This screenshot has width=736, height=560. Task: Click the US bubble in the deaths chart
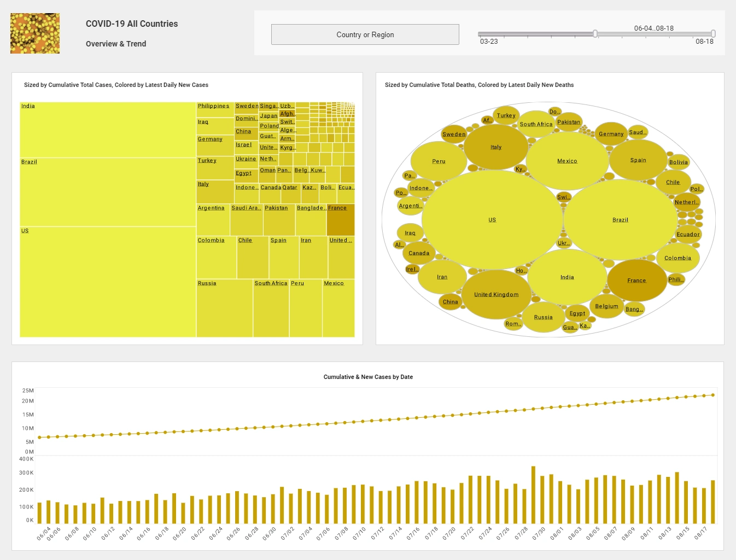pyautogui.click(x=491, y=220)
